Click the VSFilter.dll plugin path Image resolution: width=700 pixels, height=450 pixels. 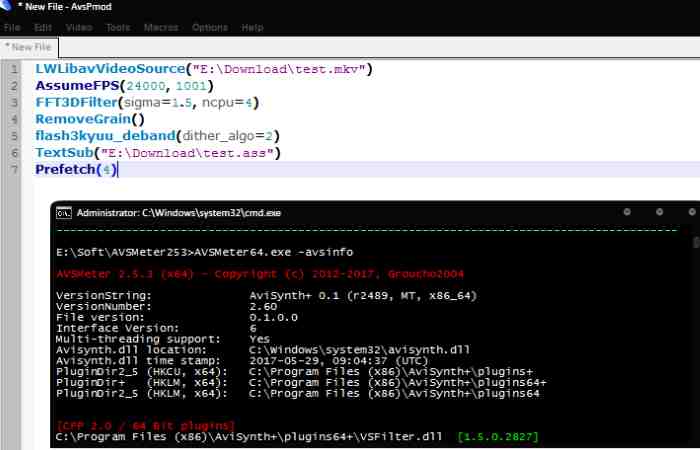(x=249, y=436)
